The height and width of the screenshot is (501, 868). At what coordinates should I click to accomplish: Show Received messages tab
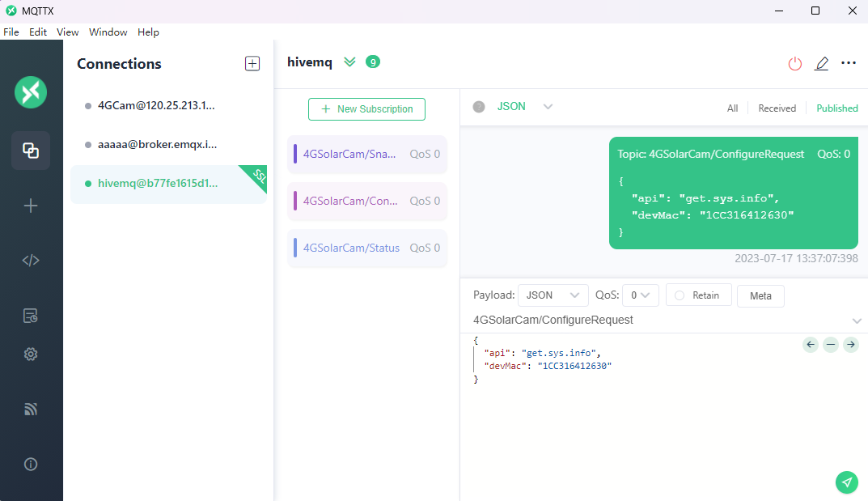[x=777, y=108]
